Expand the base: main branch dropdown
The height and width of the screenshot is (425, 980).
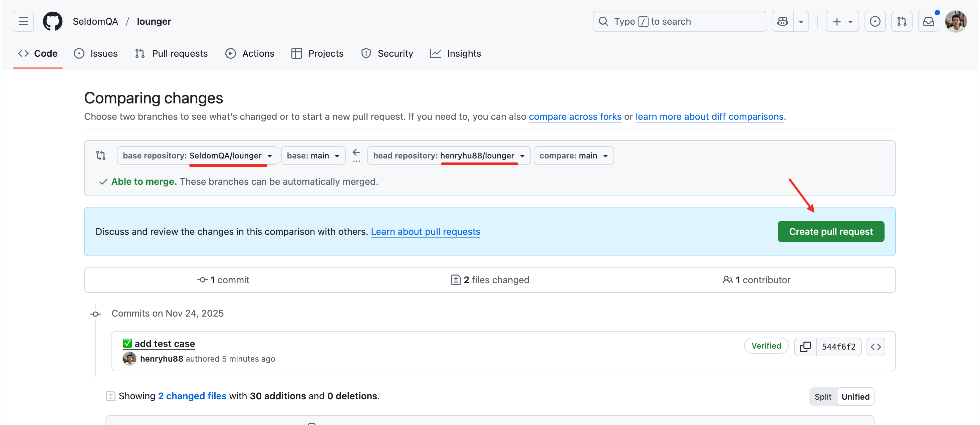tap(313, 155)
